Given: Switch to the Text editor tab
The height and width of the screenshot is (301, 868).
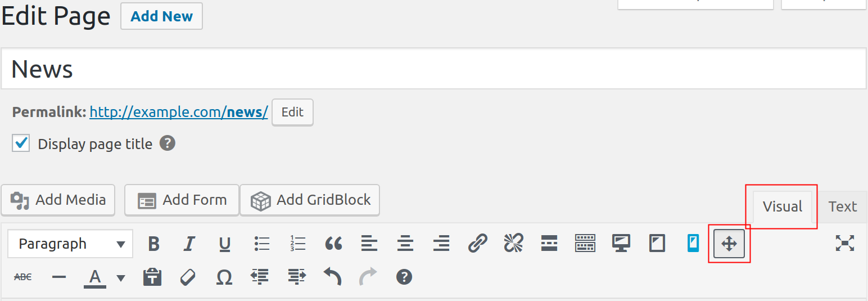Looking at the screenshot, I should coord(842,206).
